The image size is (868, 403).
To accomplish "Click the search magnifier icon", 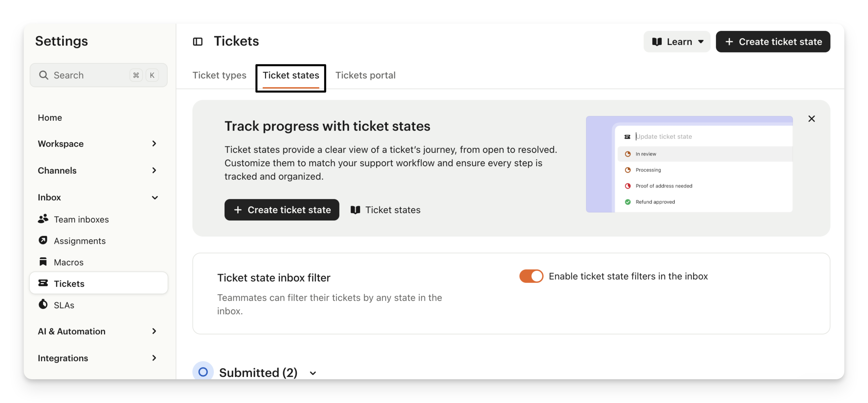I will point(44,75).
